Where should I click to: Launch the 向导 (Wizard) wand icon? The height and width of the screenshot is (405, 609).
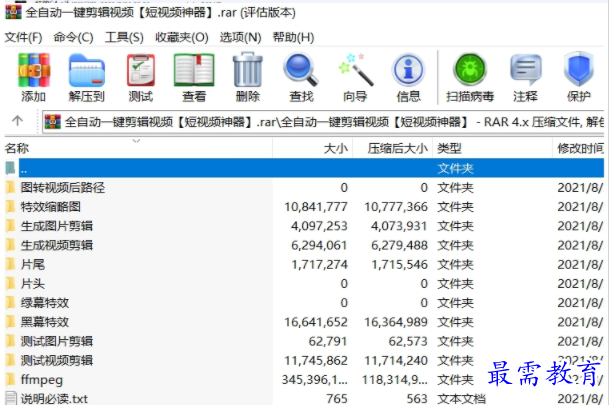tap(355, 70)
